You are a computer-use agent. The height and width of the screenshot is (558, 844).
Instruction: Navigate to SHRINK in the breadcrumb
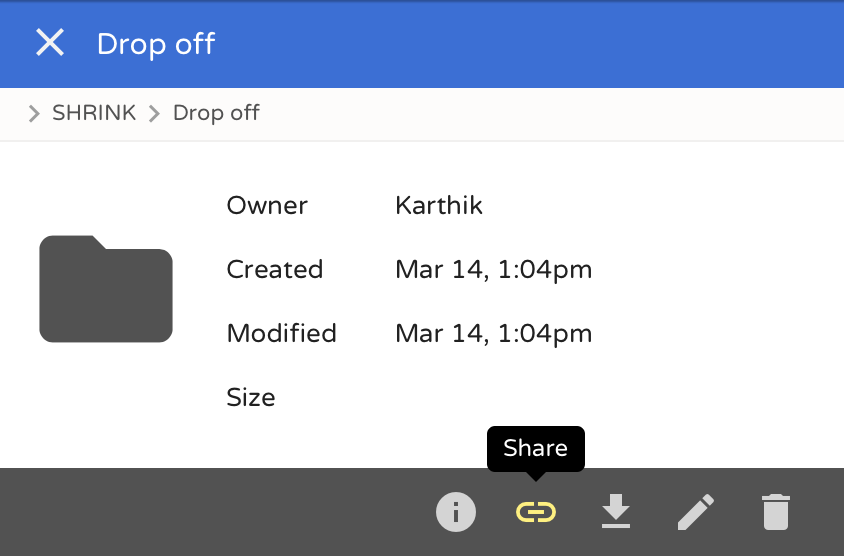click(94, 113)
